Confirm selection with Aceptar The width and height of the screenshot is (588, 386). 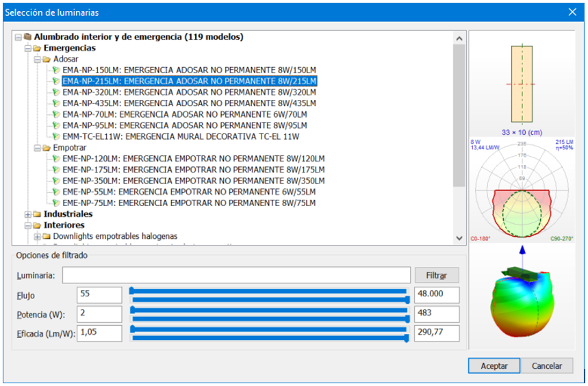click(x=494, y=366)
